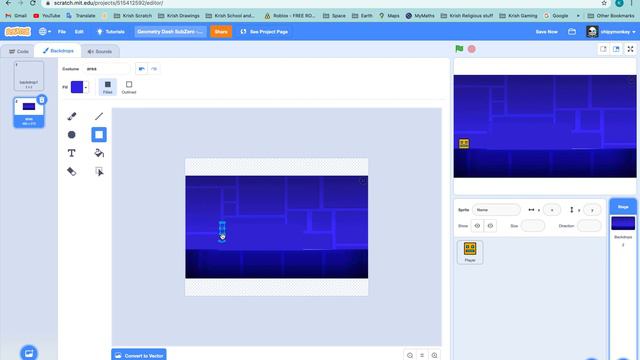Open the Gmail bookmark

click(16, 16)
